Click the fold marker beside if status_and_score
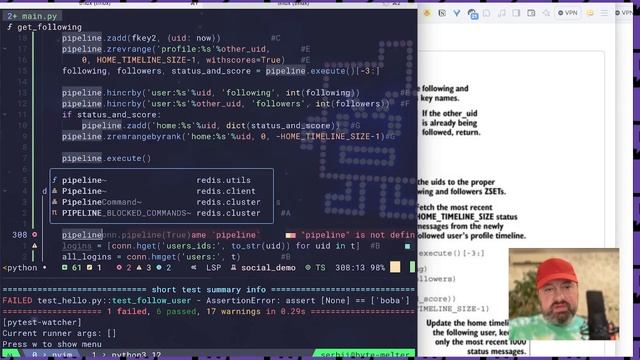 coord(5,115)
